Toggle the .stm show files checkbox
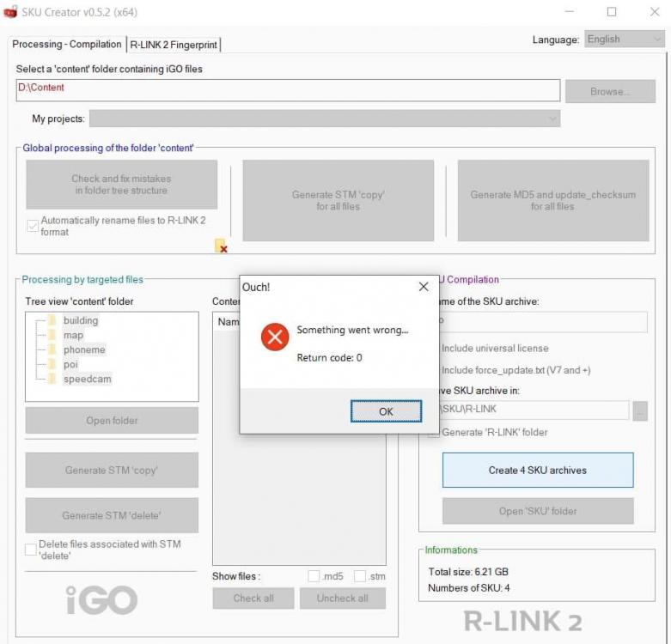Image resolution: width=671 pixels, height=644 pixels. pos(360,576)
